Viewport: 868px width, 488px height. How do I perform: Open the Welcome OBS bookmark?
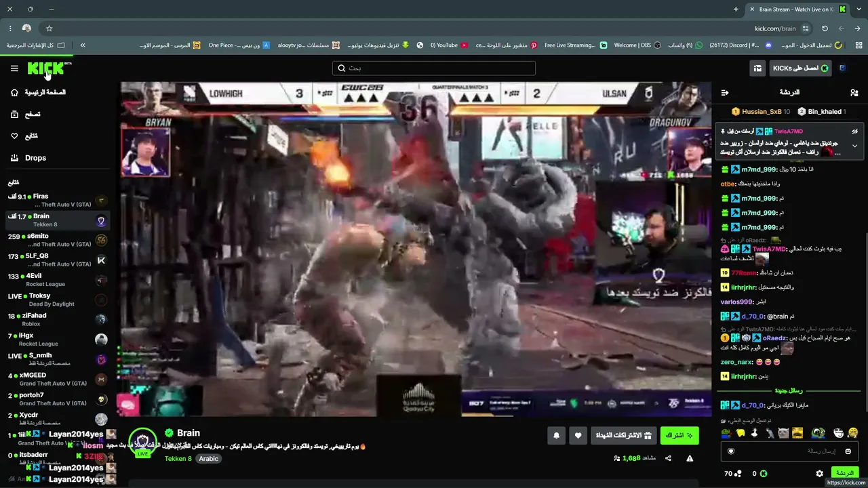(637, 45)
